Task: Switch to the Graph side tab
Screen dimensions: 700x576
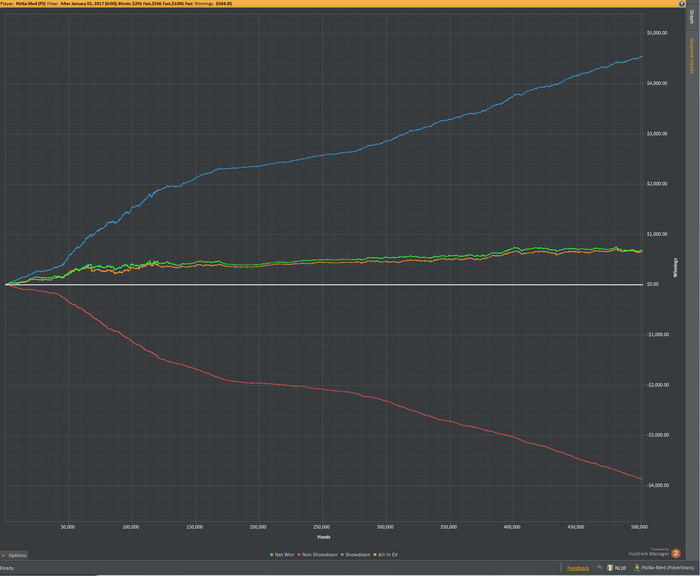Action: (692, 17)
